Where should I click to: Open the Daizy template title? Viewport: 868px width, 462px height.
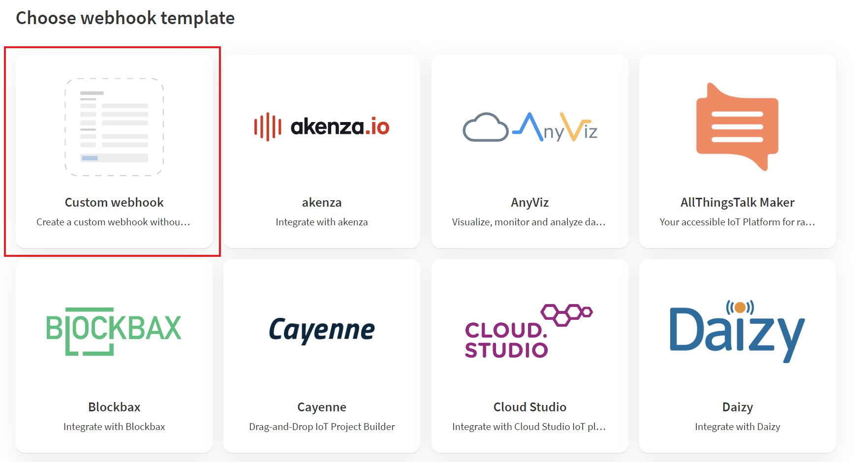click(738, 407)
